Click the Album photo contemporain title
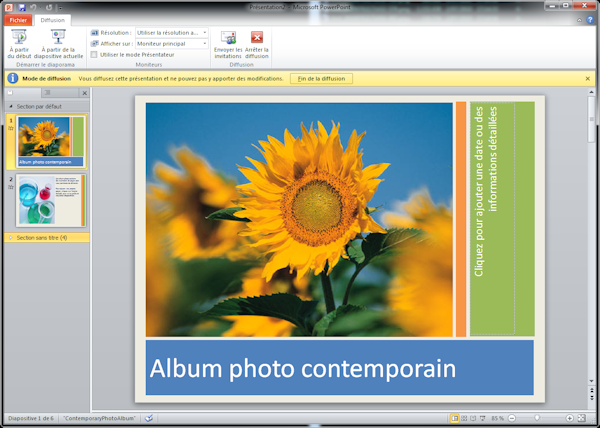This screenshot has height=428, width=600. tap(296, 368)
